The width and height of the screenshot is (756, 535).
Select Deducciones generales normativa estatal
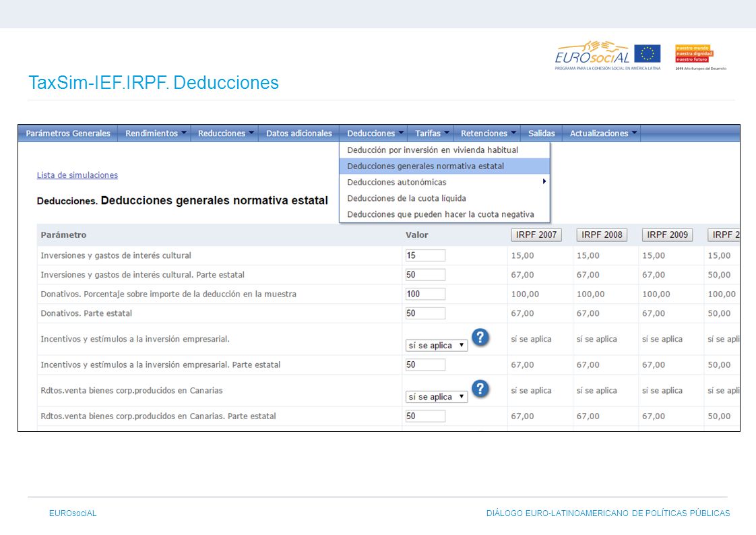tap(445, 166)
